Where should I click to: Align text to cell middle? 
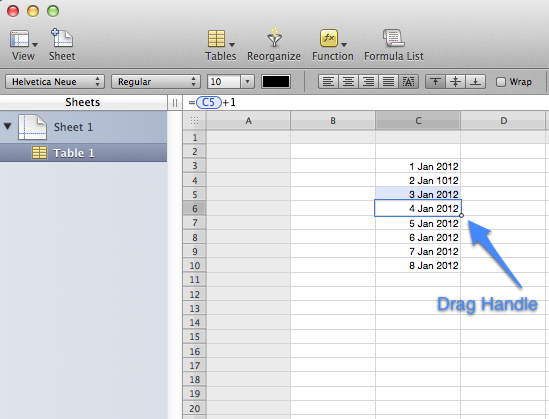[x=455, y=82]
